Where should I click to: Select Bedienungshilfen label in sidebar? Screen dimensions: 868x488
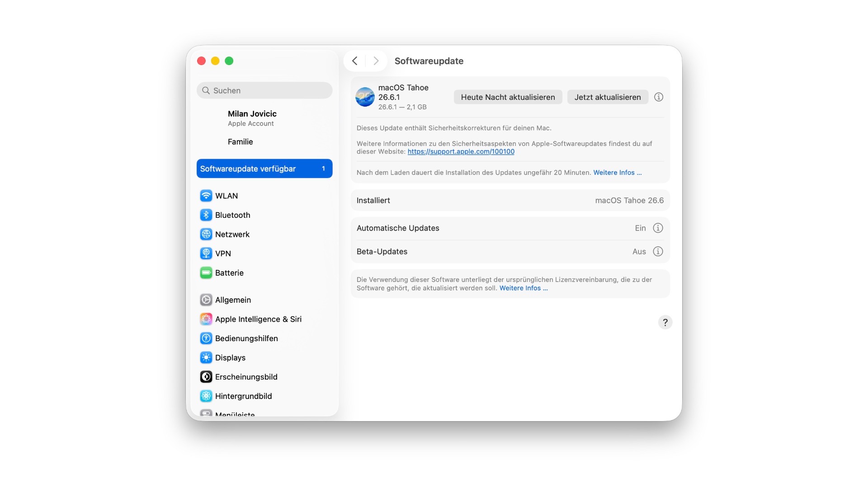(x=246, y=338)
